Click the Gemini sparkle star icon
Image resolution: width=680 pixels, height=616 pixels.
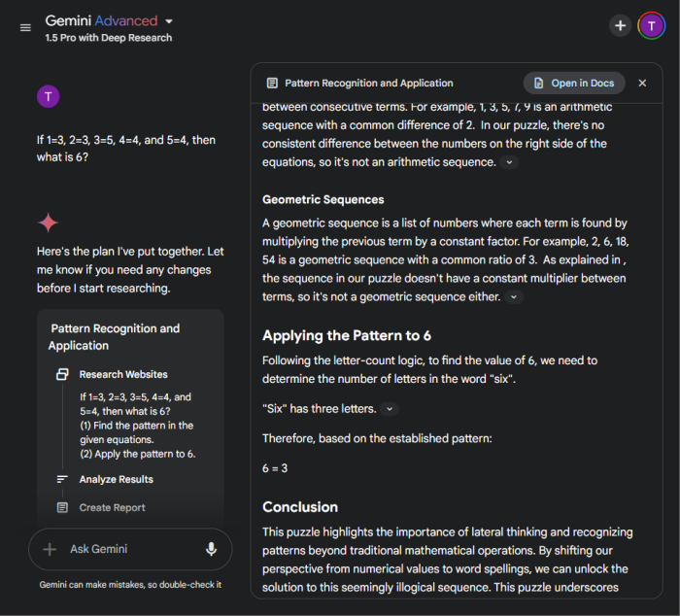coord(49,222)
